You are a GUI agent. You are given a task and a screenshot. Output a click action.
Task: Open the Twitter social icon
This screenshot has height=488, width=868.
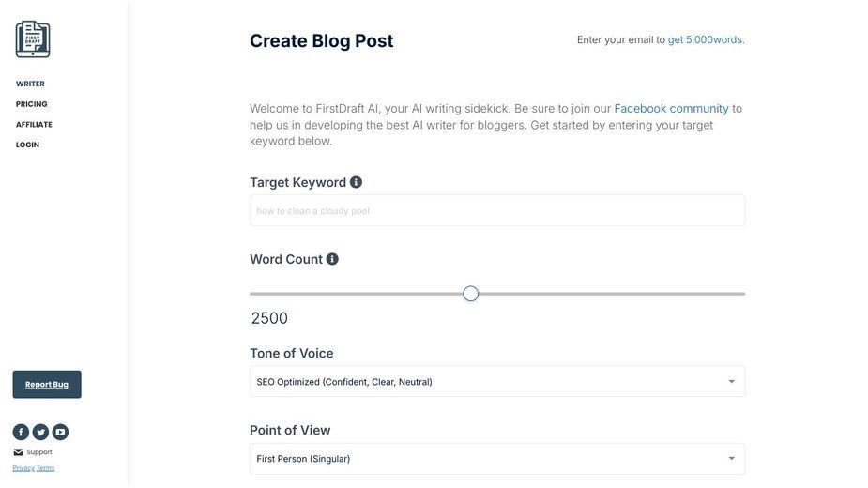pos(40,432)
